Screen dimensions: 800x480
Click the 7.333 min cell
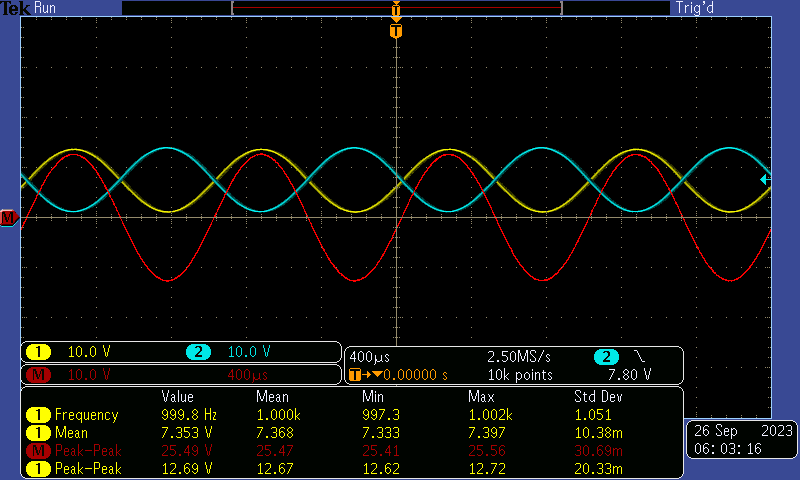[x=381, y=433]
